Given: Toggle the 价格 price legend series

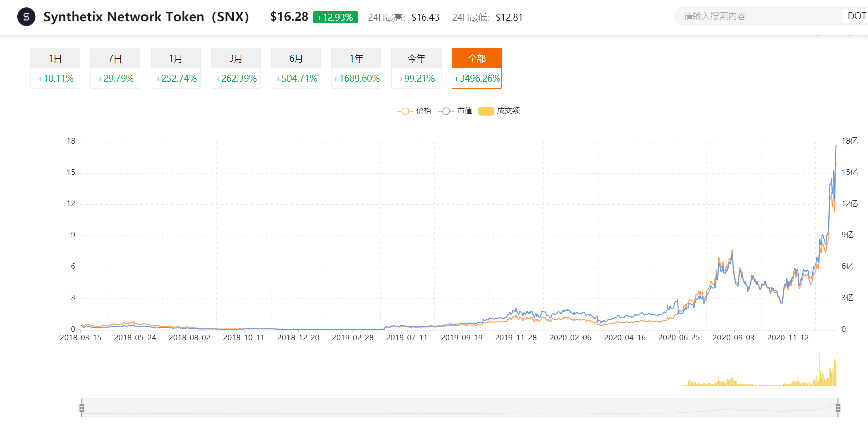Looking at the screenshot, I should 414,111.
